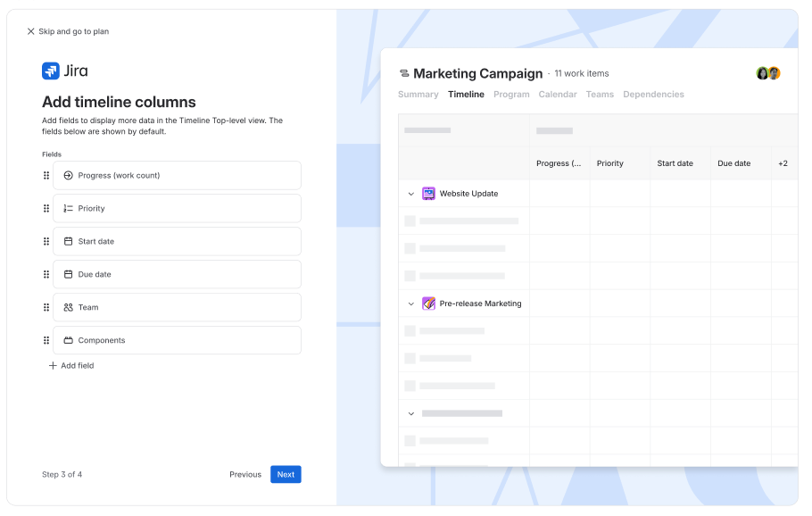Continue with the Next button
Screen dimensions: 812x516
click(286, 475)
